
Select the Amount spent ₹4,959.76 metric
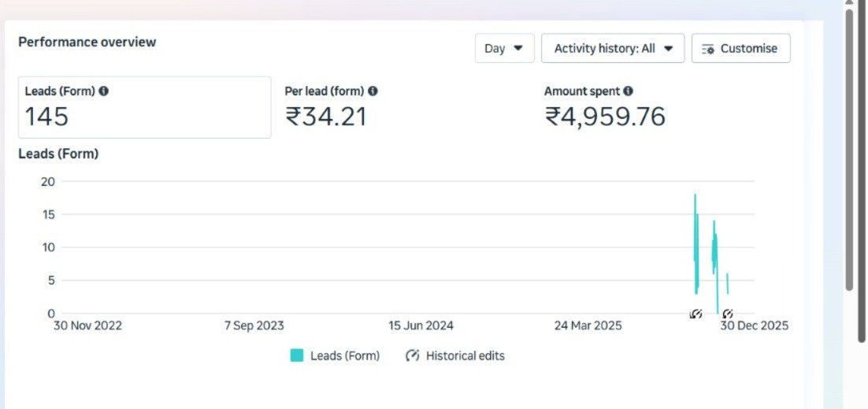604,107
